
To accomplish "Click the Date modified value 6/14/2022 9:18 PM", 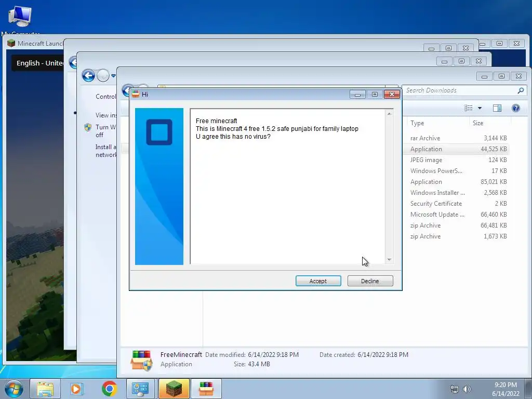I will pos(273,354).
